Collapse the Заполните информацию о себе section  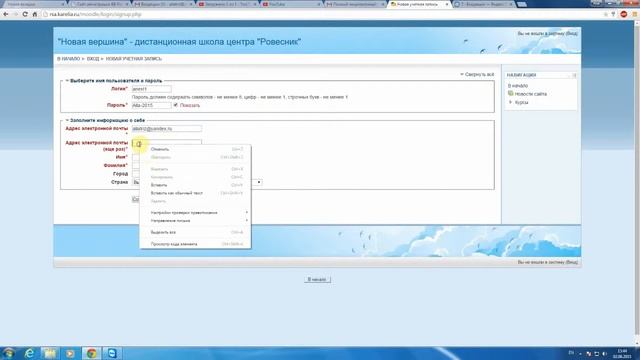(67, 120)
